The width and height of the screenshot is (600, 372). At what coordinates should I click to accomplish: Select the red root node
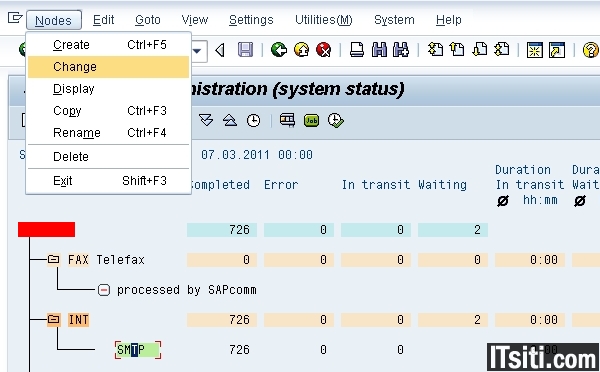coord(46,230)
